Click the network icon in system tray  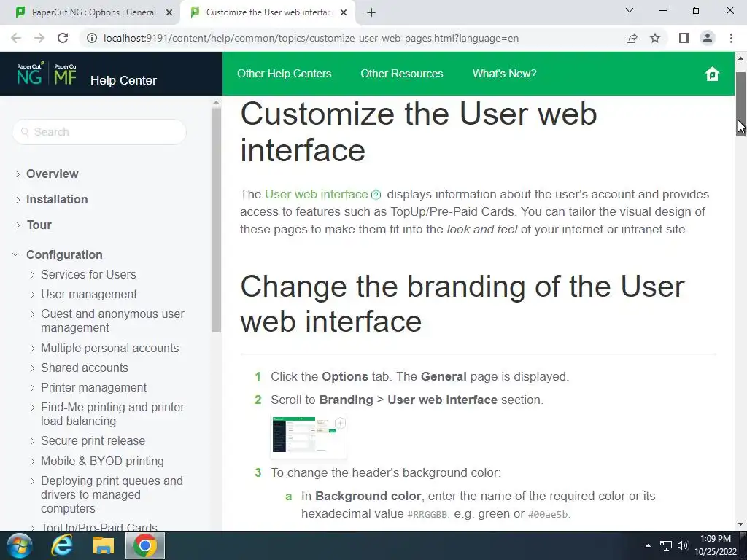coord(665,545)
